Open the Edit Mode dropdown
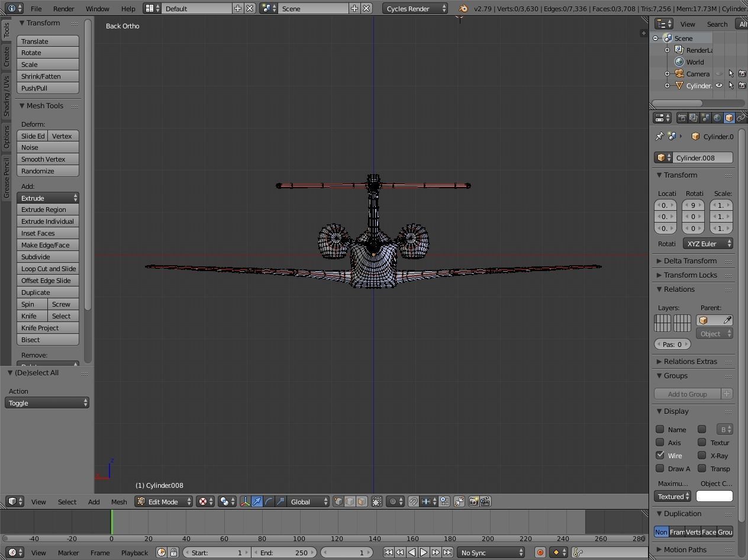The image size is (748, 560). coord(164,501)
